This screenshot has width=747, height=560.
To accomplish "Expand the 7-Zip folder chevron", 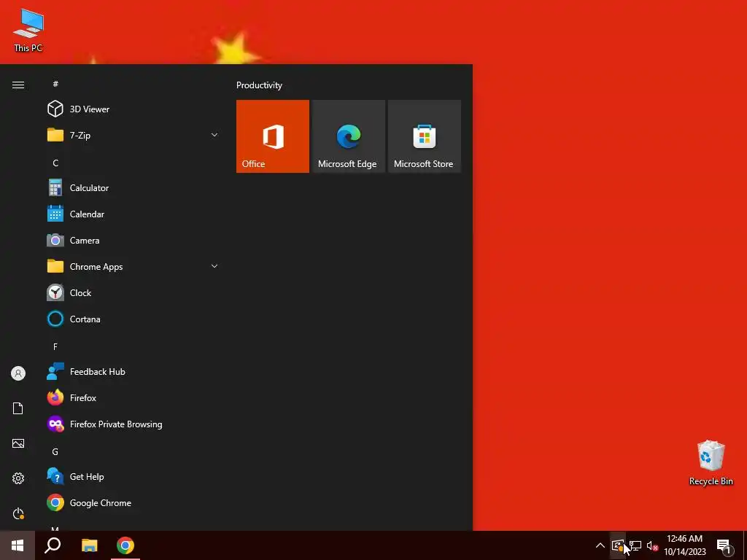I will pos(214,135).
